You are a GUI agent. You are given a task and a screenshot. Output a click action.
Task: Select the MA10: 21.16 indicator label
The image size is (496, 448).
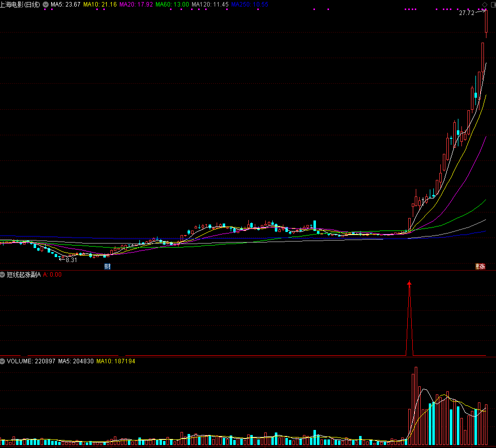click(x=100, y=5)
